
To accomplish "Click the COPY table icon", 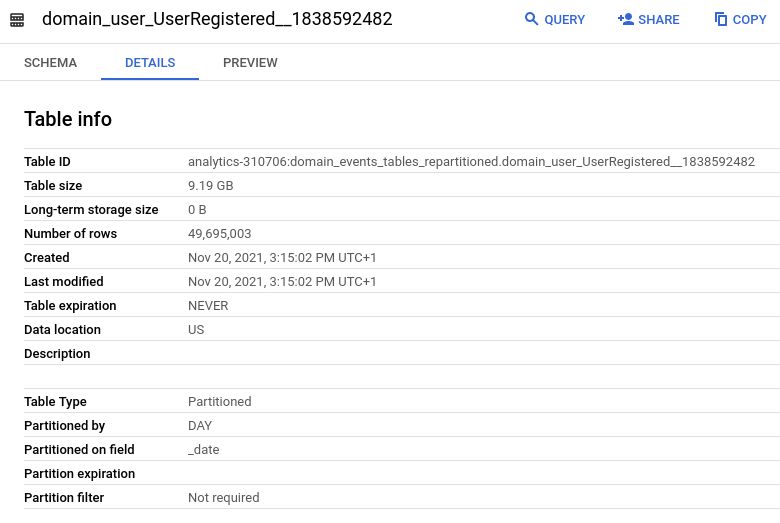I will [721, 19].
